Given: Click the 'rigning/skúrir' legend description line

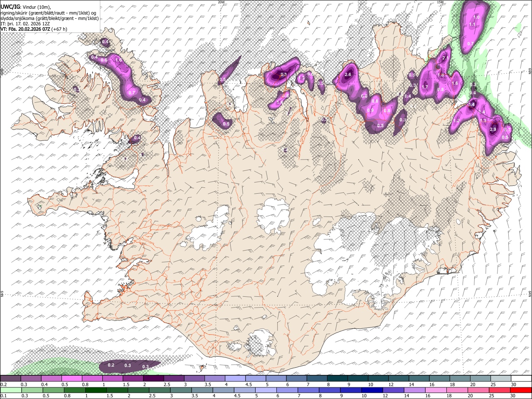Looking at the screenshot, I should [x=48, y=12].
